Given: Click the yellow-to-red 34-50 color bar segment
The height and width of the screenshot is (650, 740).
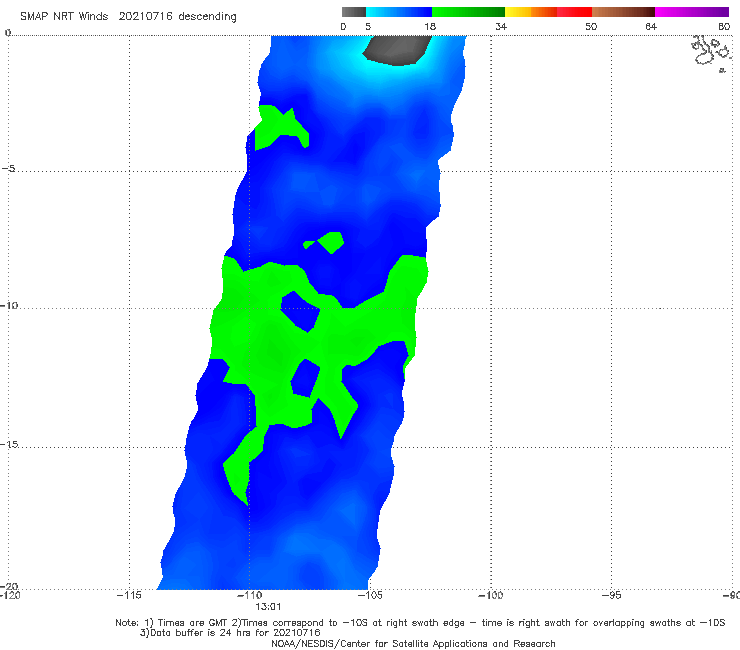Looking at the screenshot, I should [548, 12].
